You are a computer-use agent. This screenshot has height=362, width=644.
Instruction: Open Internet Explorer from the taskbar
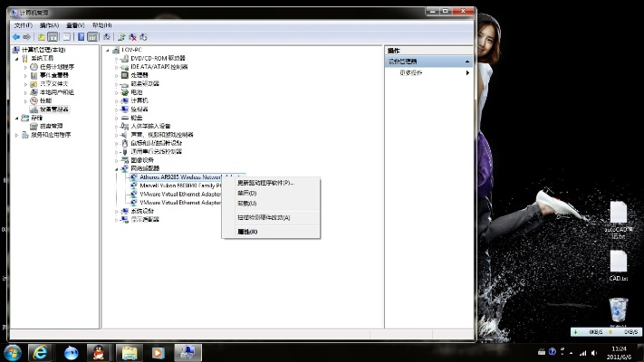pos(40,351)
